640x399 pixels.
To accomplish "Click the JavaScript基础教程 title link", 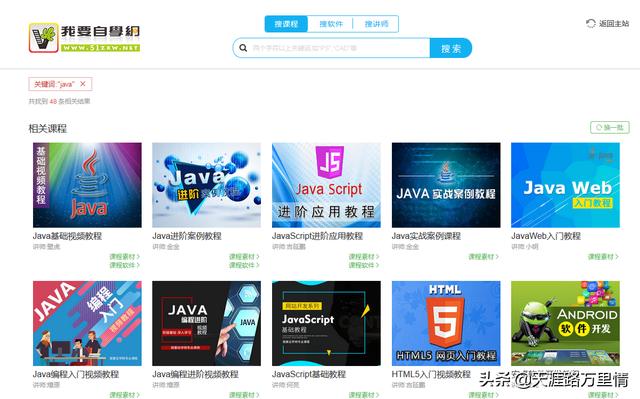I will 309,374.
